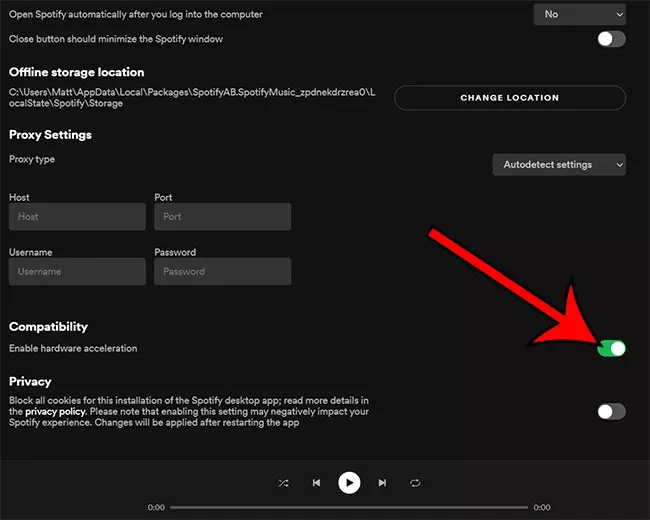Click the proxy Password field
Screen dimensions: 650x520
(222, 271)
